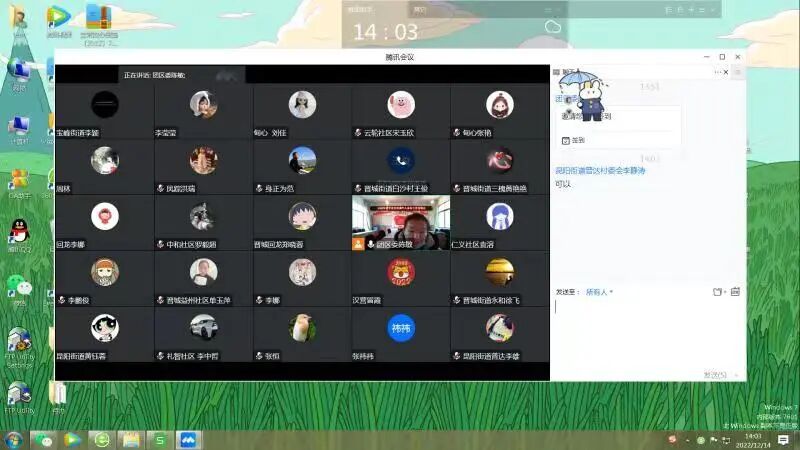Screen dimensions: 800x450
Task: Click sunset avatar of 晋城街道永和徐飞
Action: 499,271
